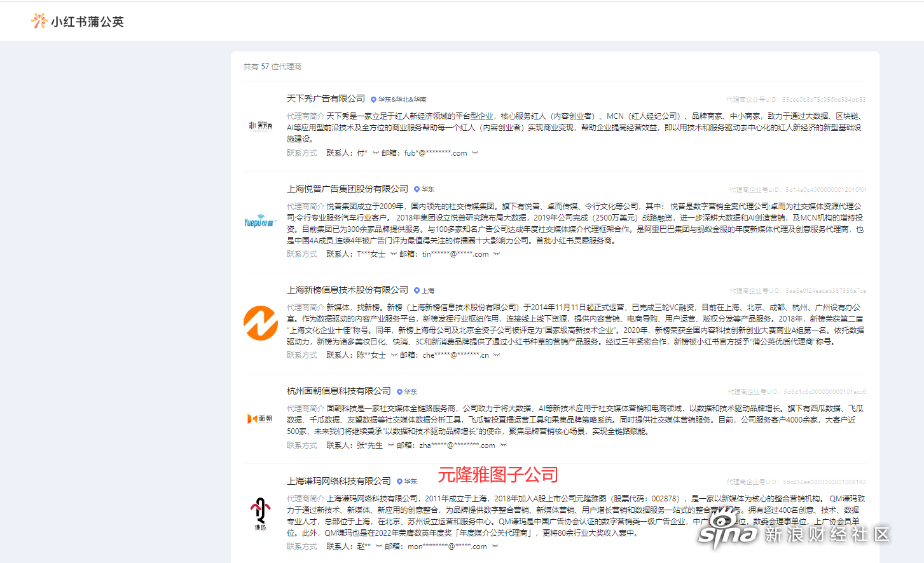
Task: Click 联系人:赵** contact text
Action: pyautogui.click(x=348, y=546)
